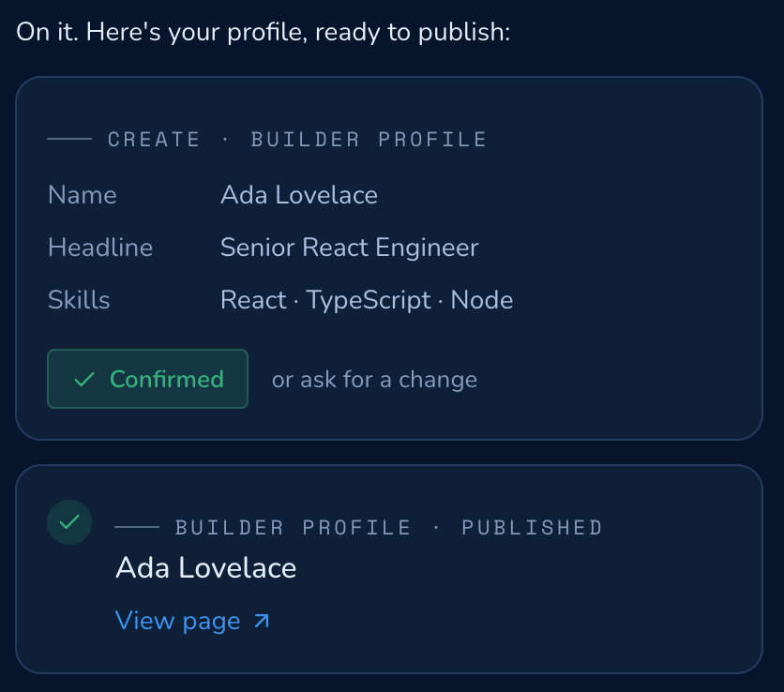Click the 'BUILDER PROFILE · PUBLISHED' header
The width and height of the screenshot is (784, 692).
point(389,528)
